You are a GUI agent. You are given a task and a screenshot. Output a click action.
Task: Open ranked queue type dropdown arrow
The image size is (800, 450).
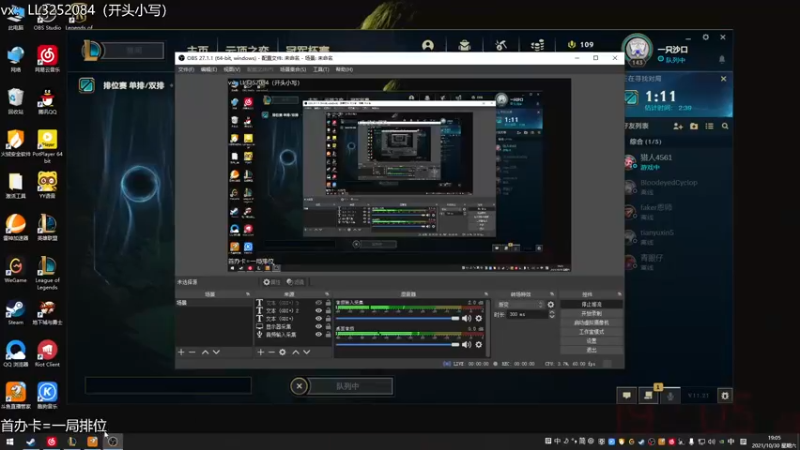171,85
